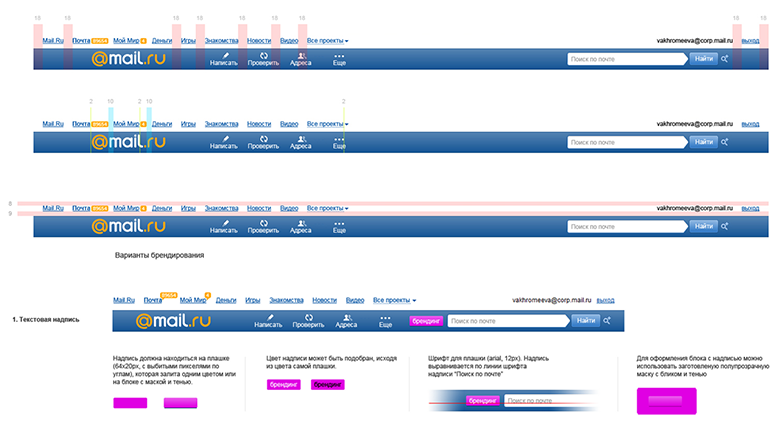Viewport: 780px width, 431px height.
Task: Expand Все проекты in header with брендинг badge
Action: pos(394,300)
